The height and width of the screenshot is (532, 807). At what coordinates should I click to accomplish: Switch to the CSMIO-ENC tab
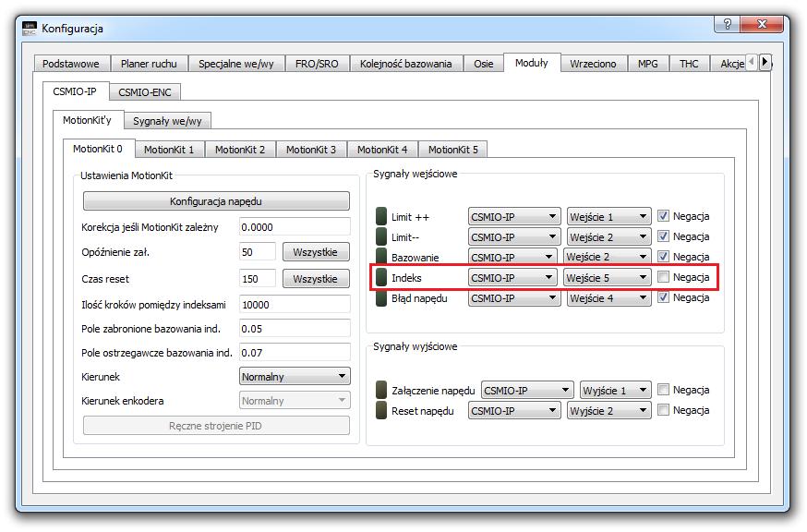click(145, 92)
